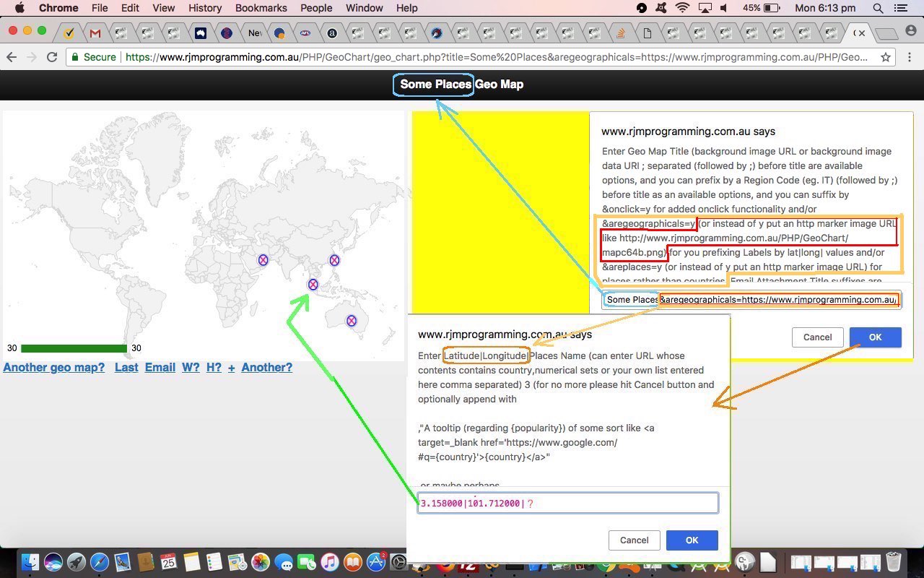The height and width of the screenshot is (578, 924).
Task: Click the Wi-Fi status icon
Action: pos(682,8)
